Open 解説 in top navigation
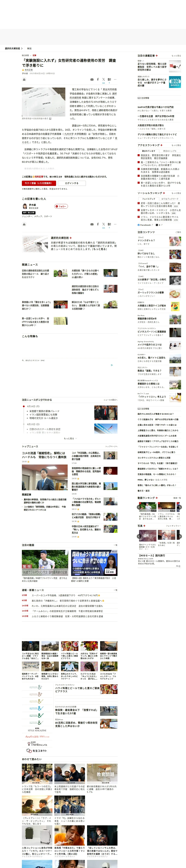The image size is (186, 868). click(29, 48)
